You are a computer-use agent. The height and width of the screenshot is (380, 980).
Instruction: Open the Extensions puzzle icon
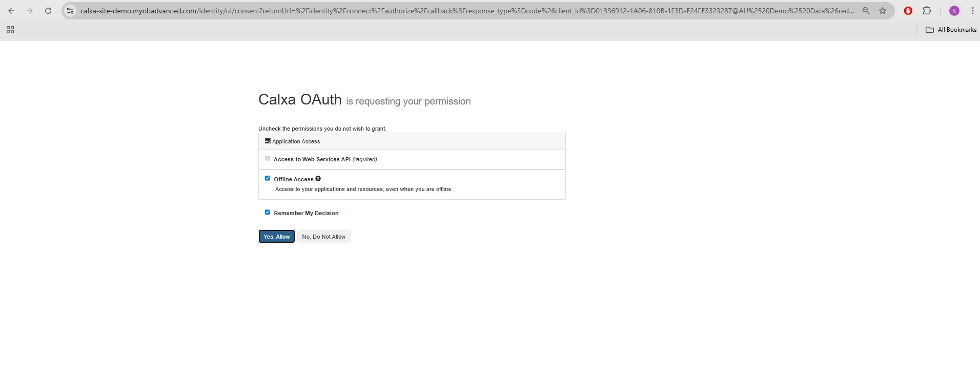click(927, 11)
